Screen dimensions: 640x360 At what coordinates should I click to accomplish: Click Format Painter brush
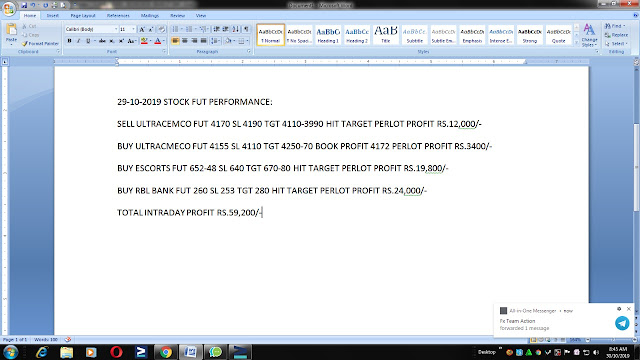click(40, 43)
